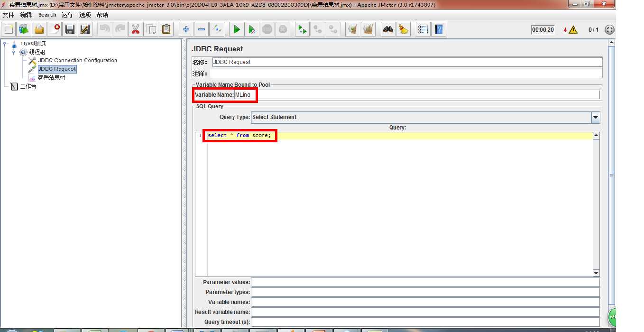Cut the selected element with scissors icon
Viewport: 644px width, 332px height.
pyautogui.click(x=136, y=29)
